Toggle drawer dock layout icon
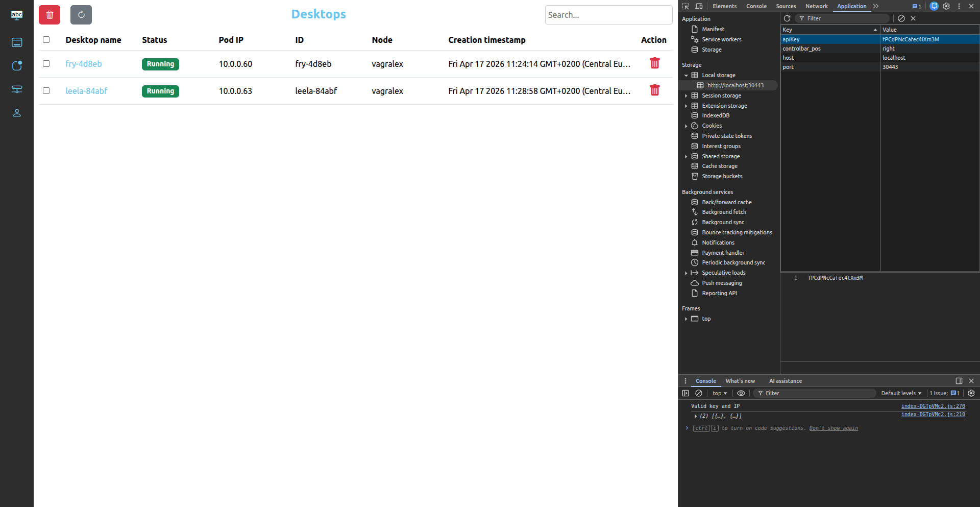This screenshot has height=507, width=980. (x=959, y=381)
